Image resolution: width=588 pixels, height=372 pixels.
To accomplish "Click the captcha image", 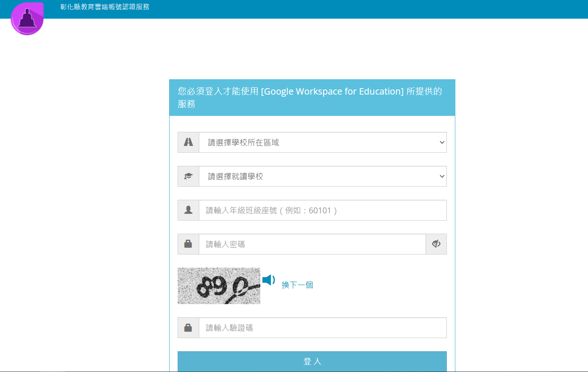I will pos(219,285).
